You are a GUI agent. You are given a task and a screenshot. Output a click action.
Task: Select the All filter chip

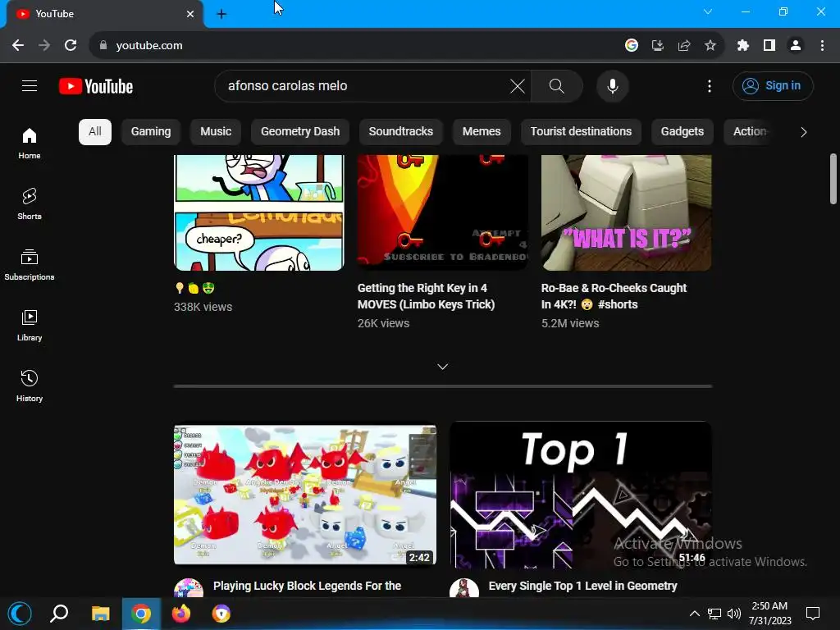click(x=95, y=132)
